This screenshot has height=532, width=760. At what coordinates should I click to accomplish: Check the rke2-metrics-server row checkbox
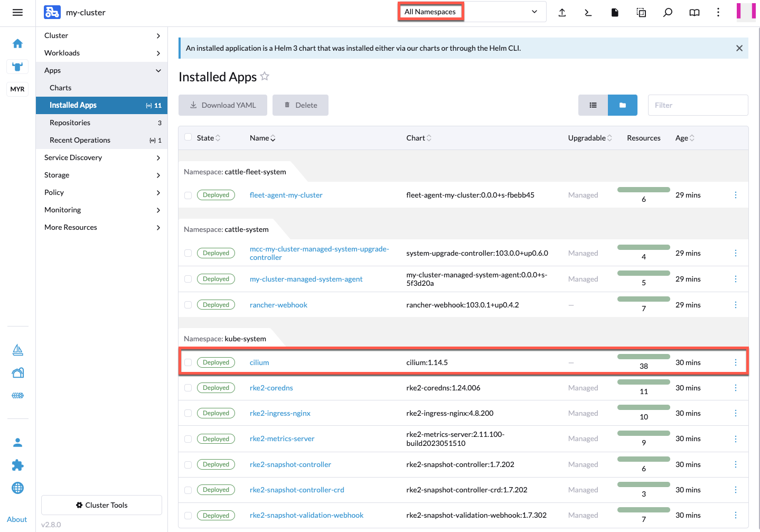[188, 439]
